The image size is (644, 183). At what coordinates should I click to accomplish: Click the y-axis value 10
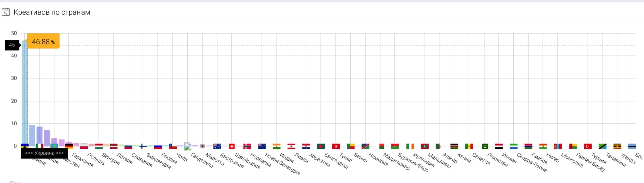(x=14, y=124)
